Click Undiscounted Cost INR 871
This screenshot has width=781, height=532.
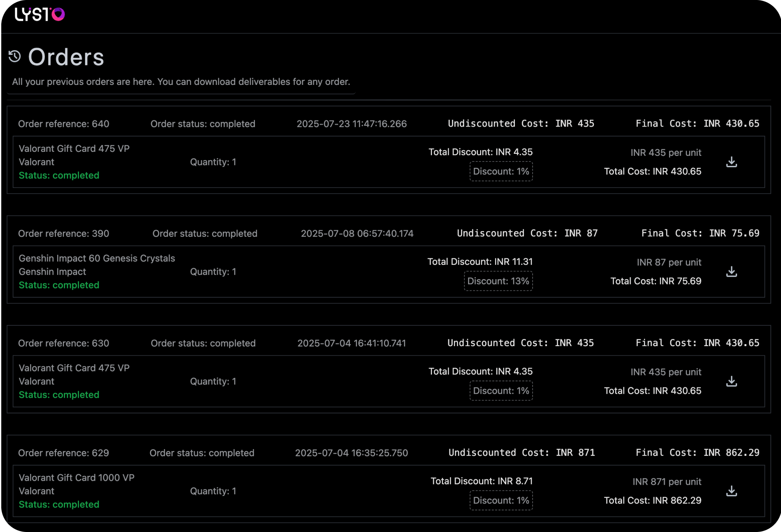coord(521,453)
